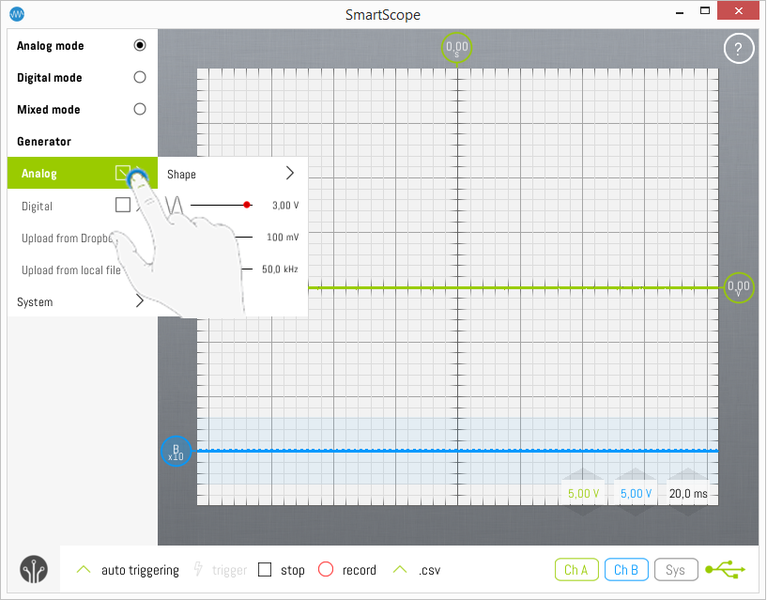Select the Digital mode radio button
Screen dimensions: 767x600
click(x=139, y=78)
